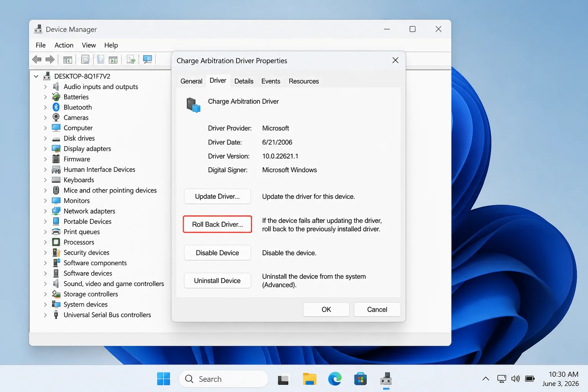The image size is (588, 392).
Task: Select the Software components label
Action: (x=95, y=263)
